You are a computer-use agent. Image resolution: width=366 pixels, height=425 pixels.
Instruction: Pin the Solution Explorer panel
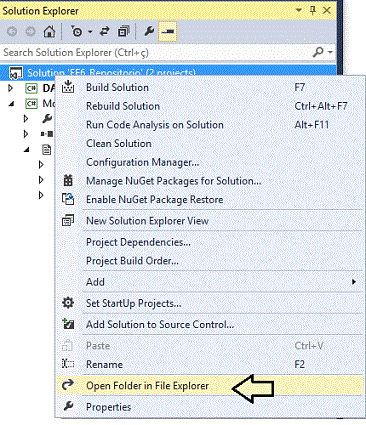click(313, 11)
